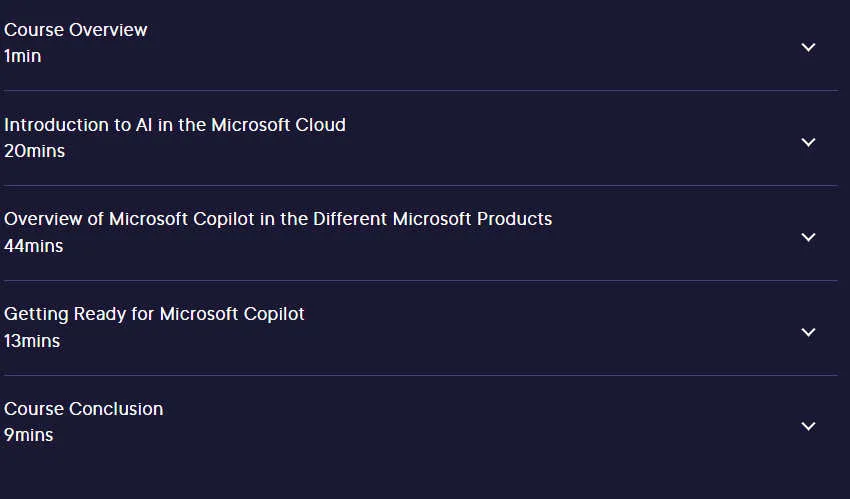
Task: Open the Getting Ready module accordion row
Action: pyautogui.click(x=421, y=328)
